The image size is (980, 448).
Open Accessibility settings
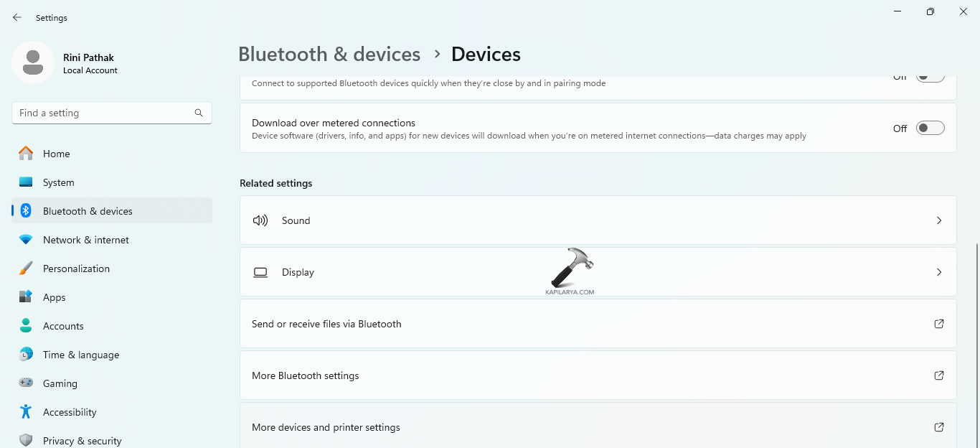pyautogui.click(x=70, y=411)
